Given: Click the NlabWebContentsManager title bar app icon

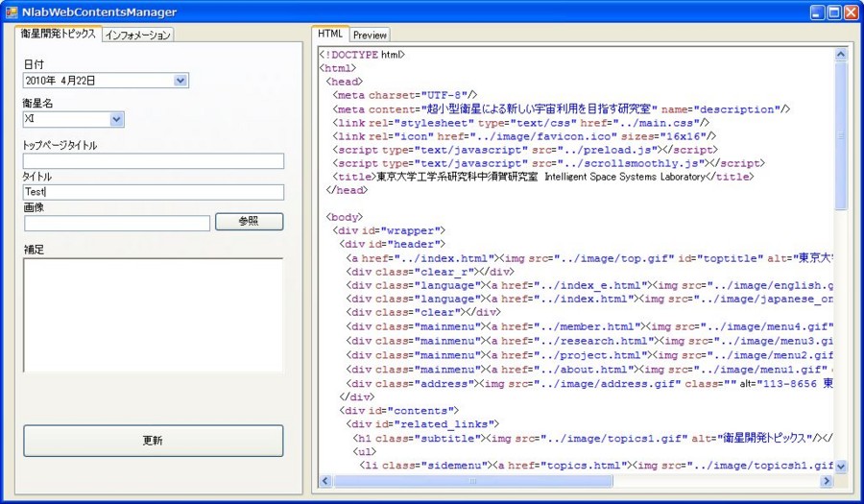Looking at the screenshot, I should click(x=11, y=12).
